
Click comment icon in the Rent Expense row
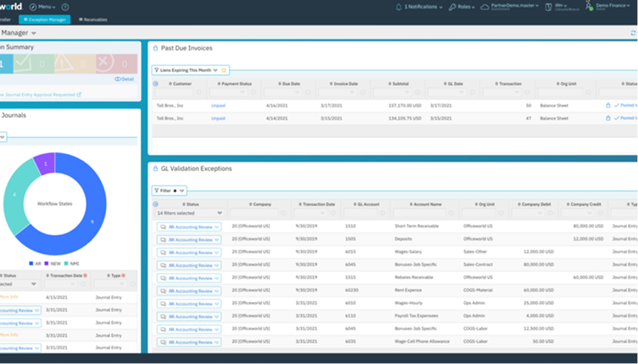tap(163, 291)
